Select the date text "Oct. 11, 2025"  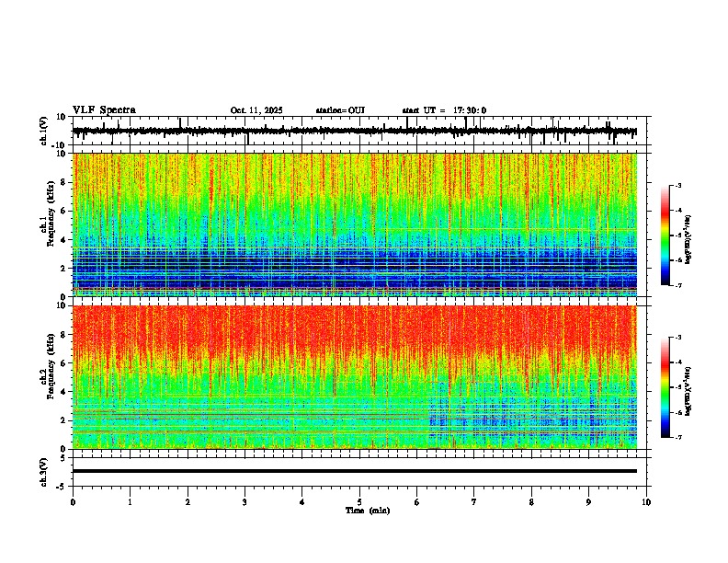256,110
